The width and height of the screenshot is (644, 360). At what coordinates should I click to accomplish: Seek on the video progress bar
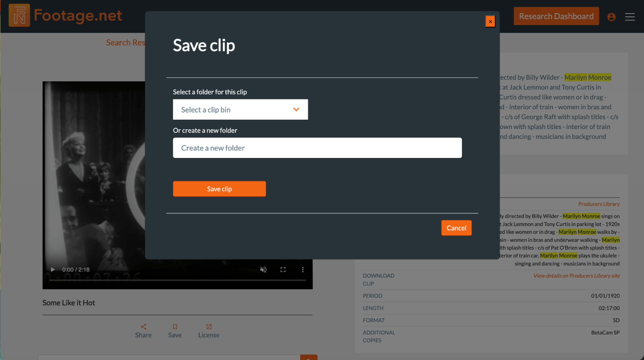[x=178, y=281]
